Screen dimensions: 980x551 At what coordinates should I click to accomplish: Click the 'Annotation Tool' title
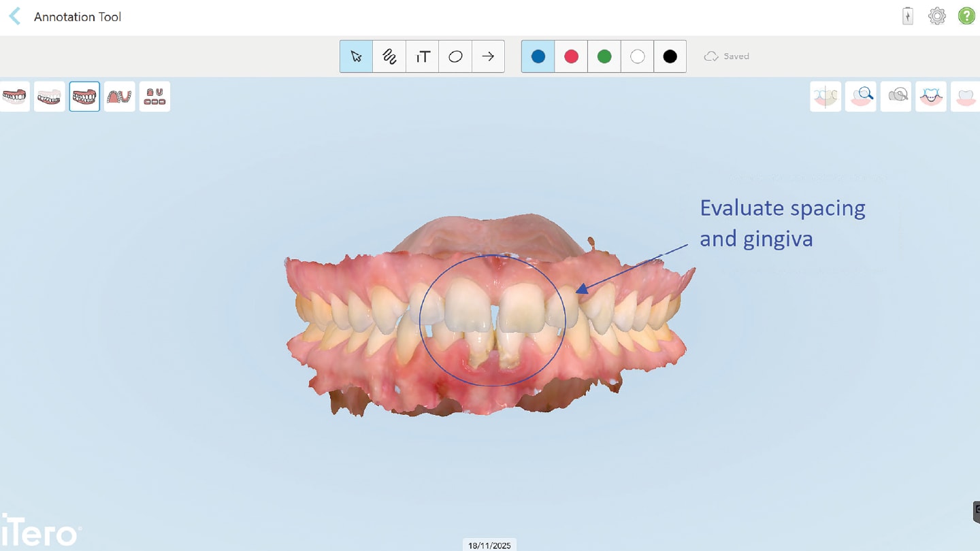coord(78,17)
